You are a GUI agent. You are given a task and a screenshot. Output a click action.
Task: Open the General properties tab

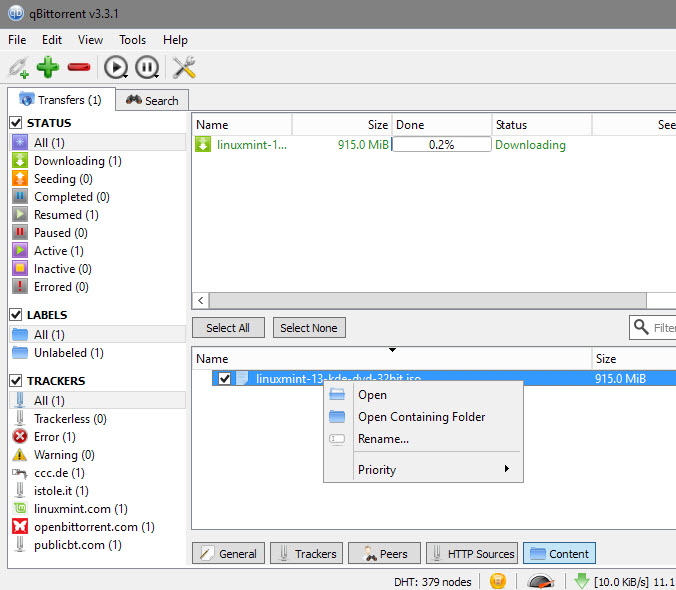pyautogui.click(x=228, y=553)
